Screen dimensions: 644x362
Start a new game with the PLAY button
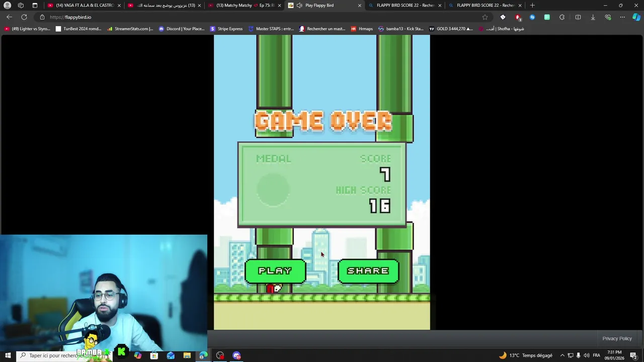(275, 271)
